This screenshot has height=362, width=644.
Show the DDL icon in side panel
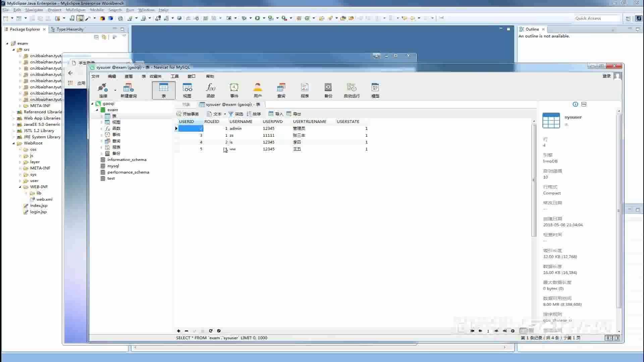click(584, 104)
